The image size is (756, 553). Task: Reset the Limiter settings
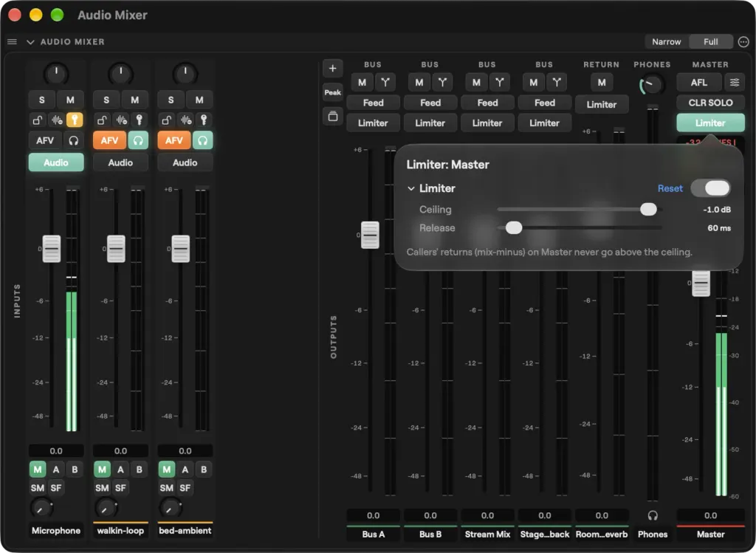pos(670,188)
